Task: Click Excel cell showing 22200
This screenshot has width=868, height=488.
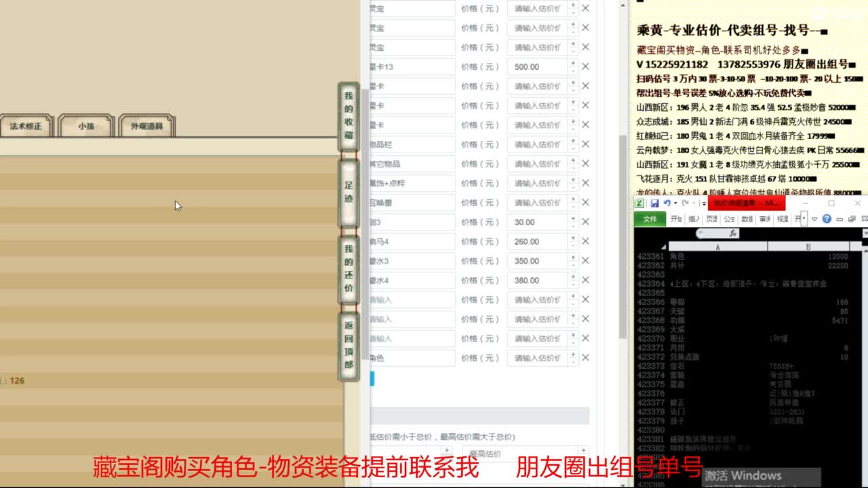Action: [x=808, y=266]
